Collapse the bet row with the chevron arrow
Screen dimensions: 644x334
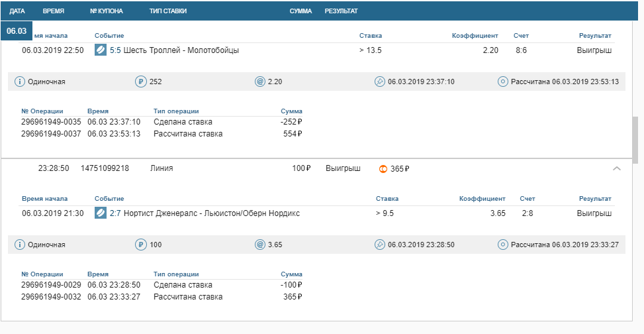(x=617, y=169)
